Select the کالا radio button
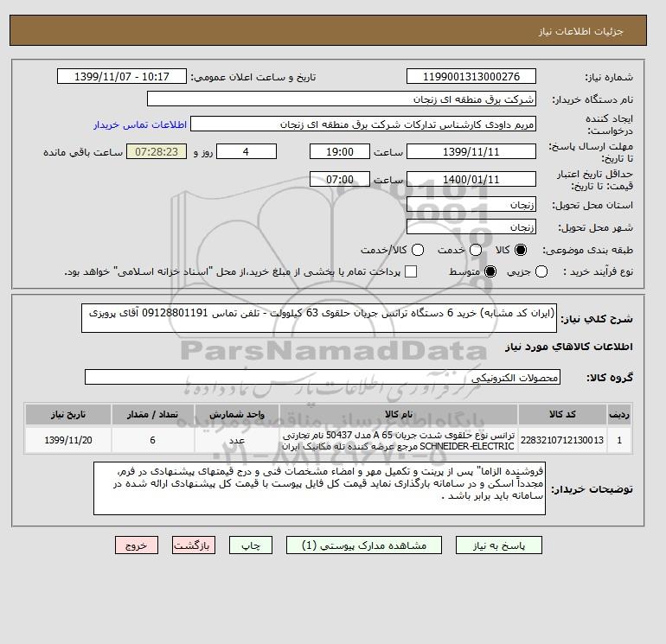 (521, 250)
